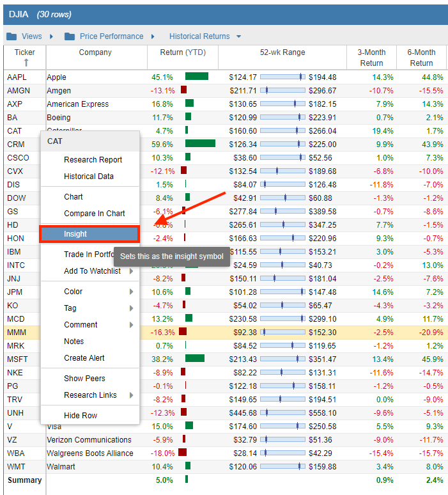Click the WMT 52-week range bar
Screen dimensions: 448x495
(282, 466)
